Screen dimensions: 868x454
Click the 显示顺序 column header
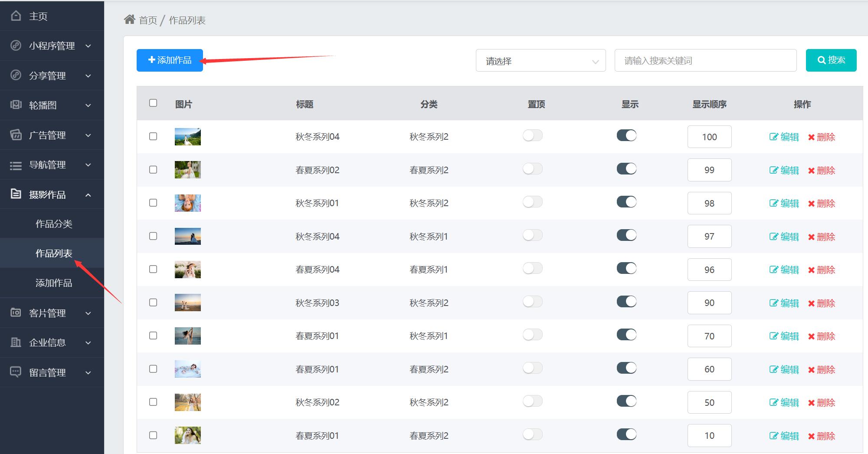pos(709,104)
